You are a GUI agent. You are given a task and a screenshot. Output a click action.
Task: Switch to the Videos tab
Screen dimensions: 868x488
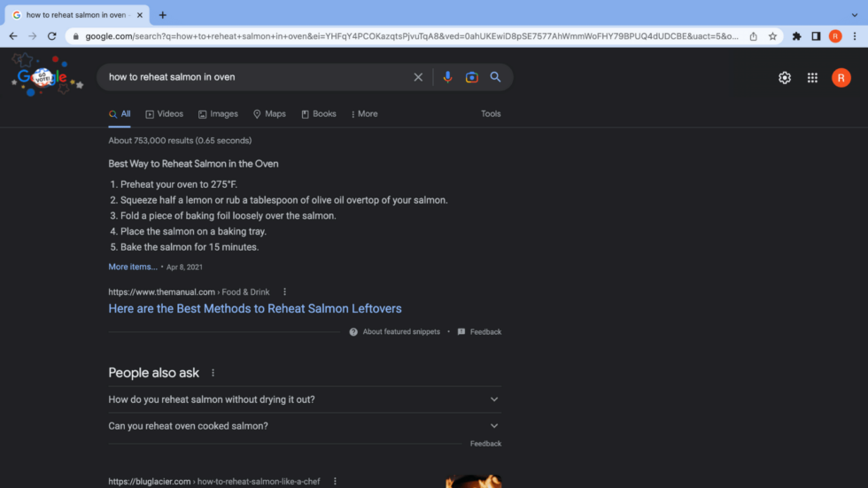[165, 114]
